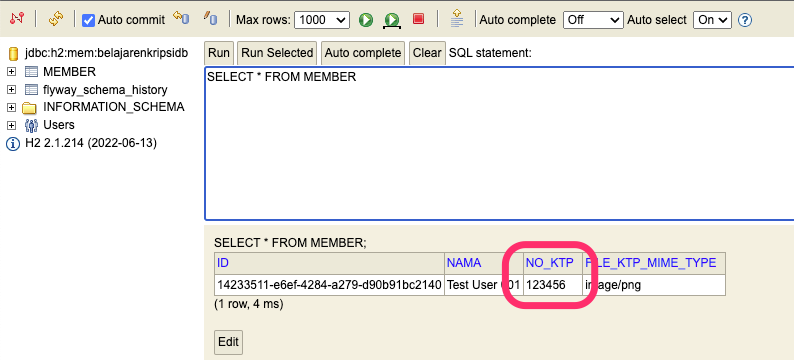Click the (1 row, 4 ms) text
This screenshot has width=794, height=360.
(x=249, y=304)
